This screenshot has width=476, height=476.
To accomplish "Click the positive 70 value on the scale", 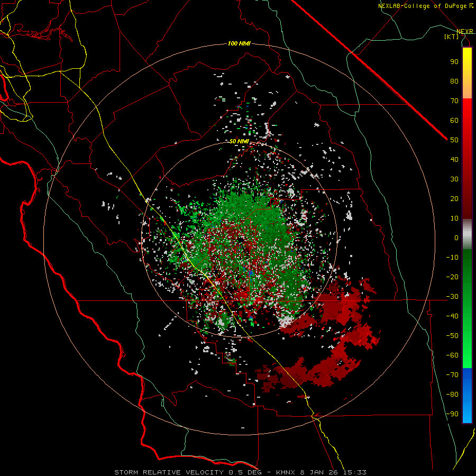I will (454, 101).
